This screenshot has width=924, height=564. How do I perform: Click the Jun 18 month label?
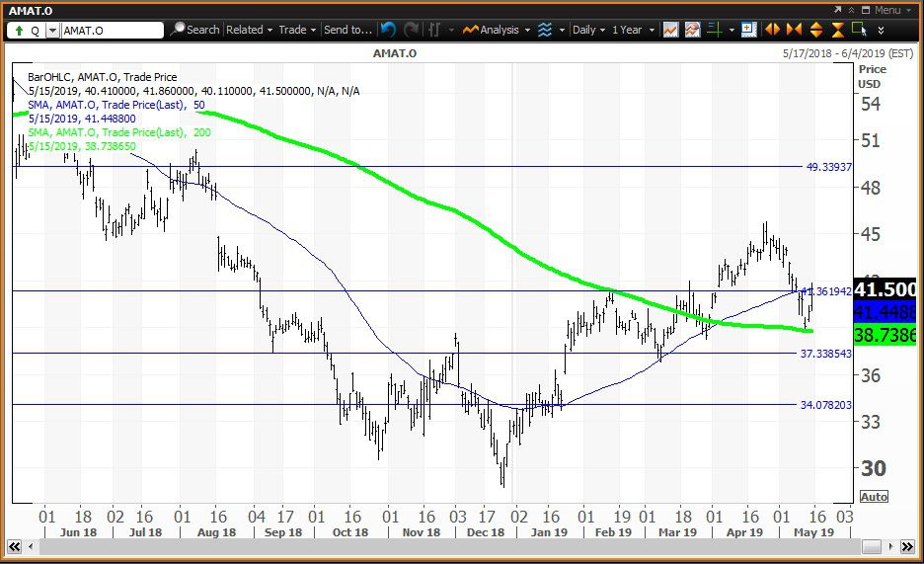78,532
